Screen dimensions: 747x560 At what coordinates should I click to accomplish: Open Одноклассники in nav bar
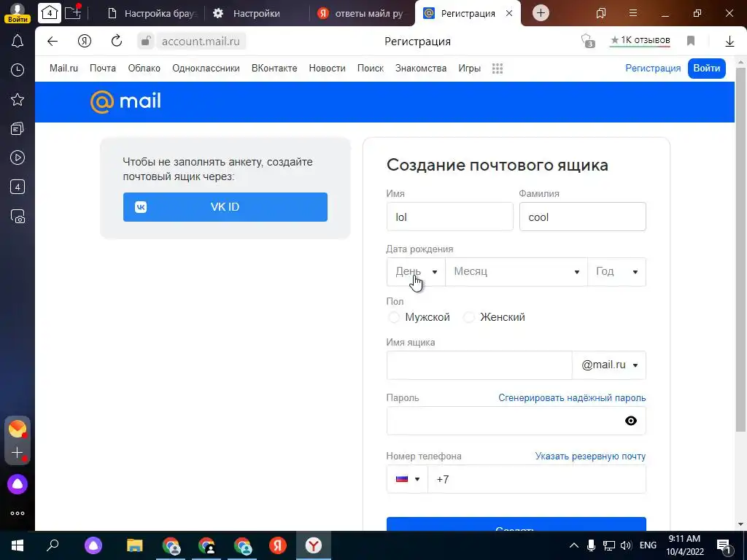(x=206, y=68)
